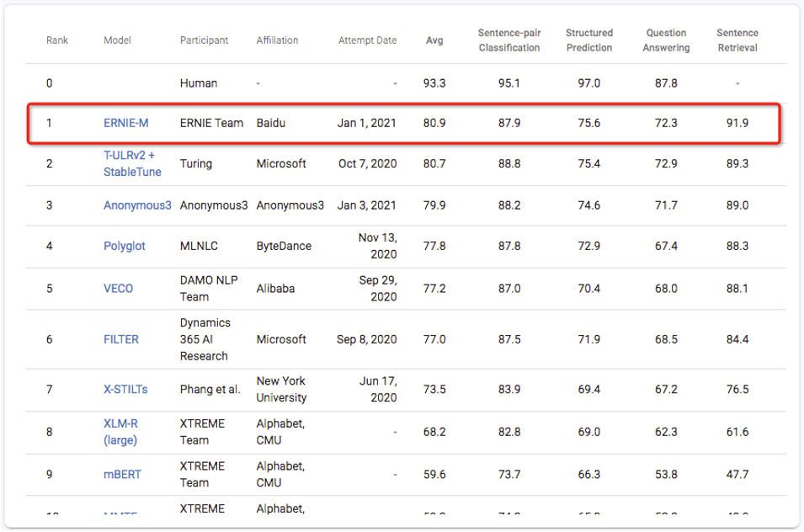Select the Avg column header

coord(434,40)
